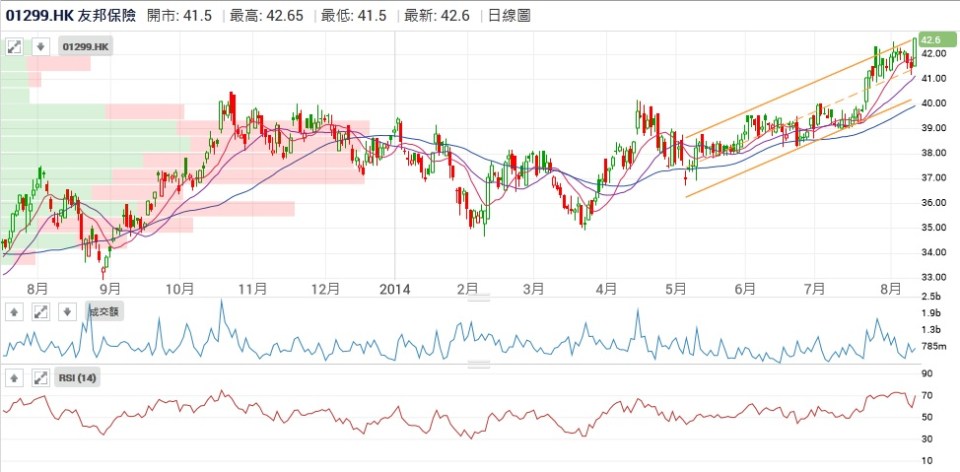Click the 日線圖 chart type label
960x472 pixels.
click(x=509, y=15)
